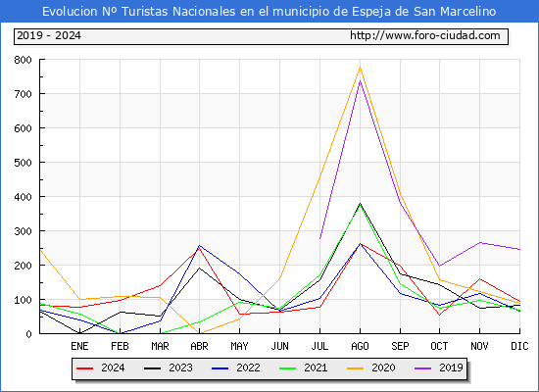Click the red 2024 data point at NOV
The image size is (539, 392).
pos(479,279)
